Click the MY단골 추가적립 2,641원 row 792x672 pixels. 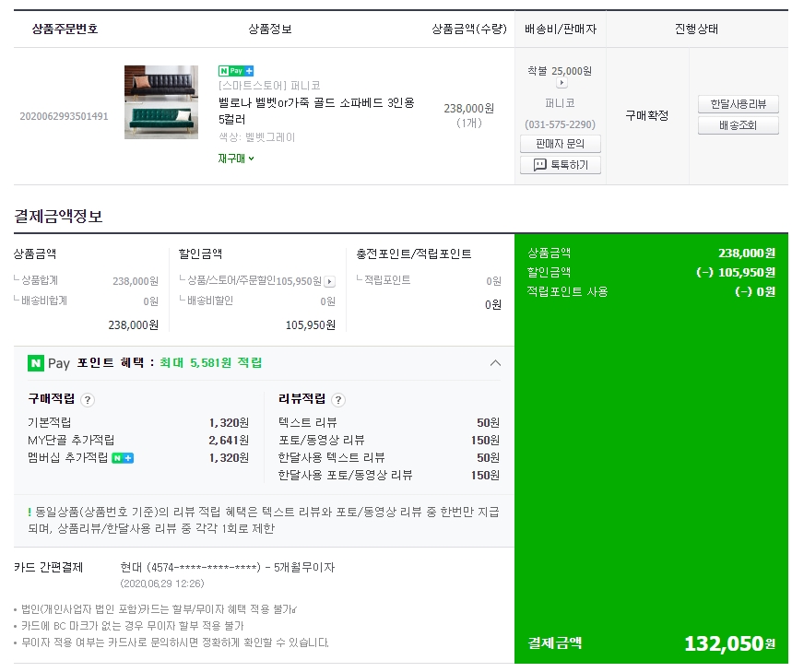point(138,441)
